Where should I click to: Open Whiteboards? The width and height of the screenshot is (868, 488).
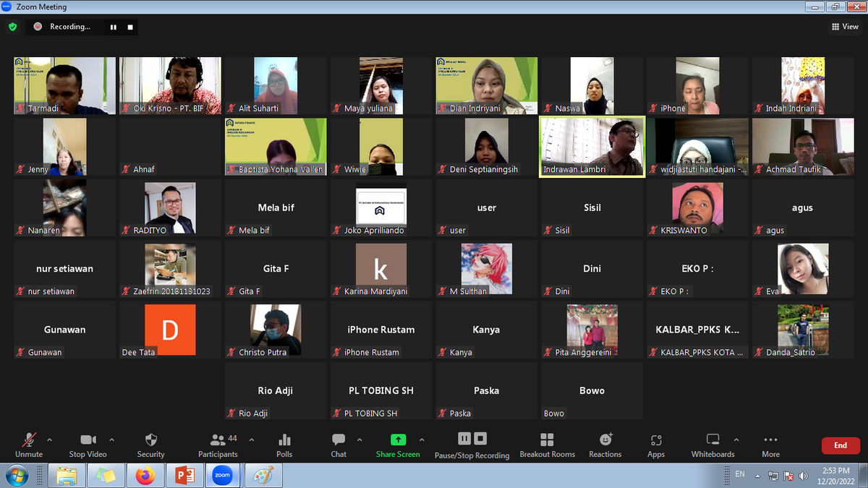coord(712,445)
